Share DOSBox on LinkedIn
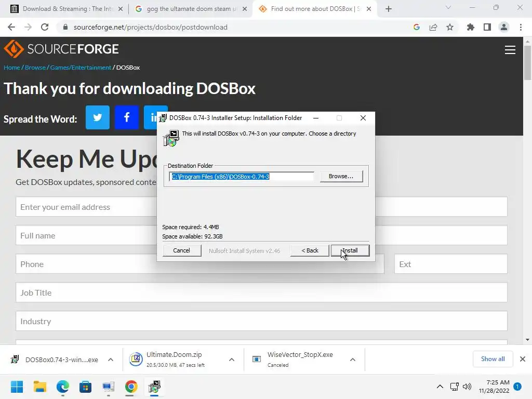 (151, 117)
